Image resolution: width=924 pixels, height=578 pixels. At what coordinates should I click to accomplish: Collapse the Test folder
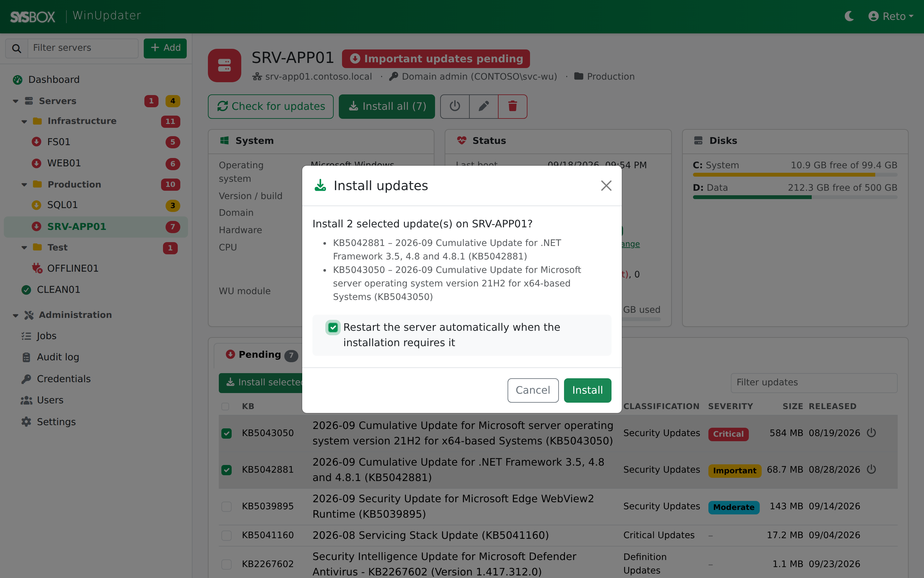click(x=24, y=248)
